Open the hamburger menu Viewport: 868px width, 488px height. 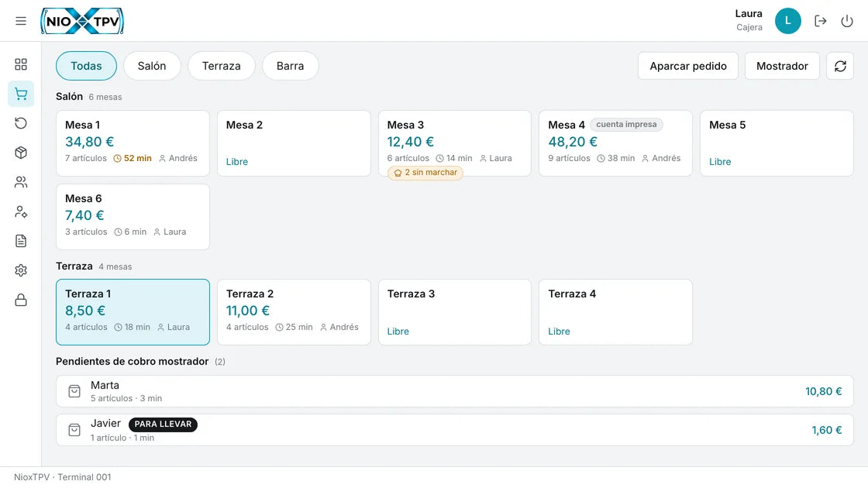click(x=20, y=21)
